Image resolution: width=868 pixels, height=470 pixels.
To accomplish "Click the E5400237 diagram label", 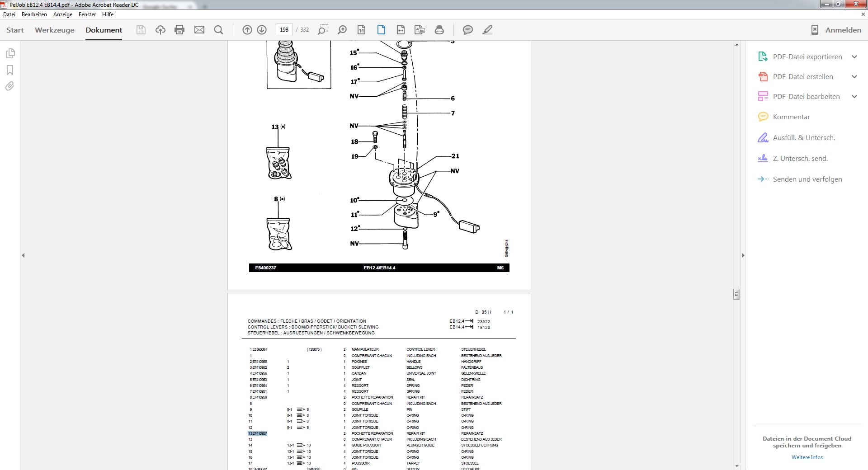I will (265, 268).
